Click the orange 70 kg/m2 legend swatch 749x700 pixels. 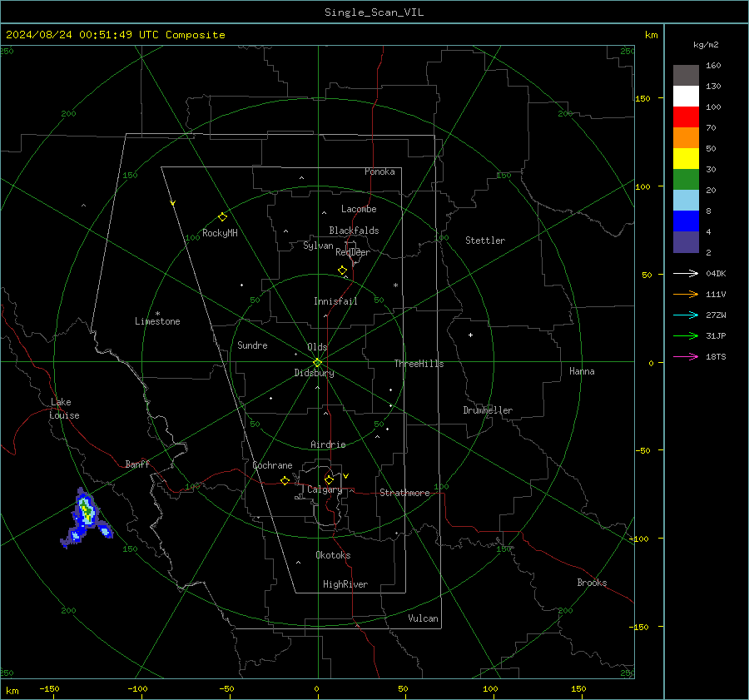point(686,138)
